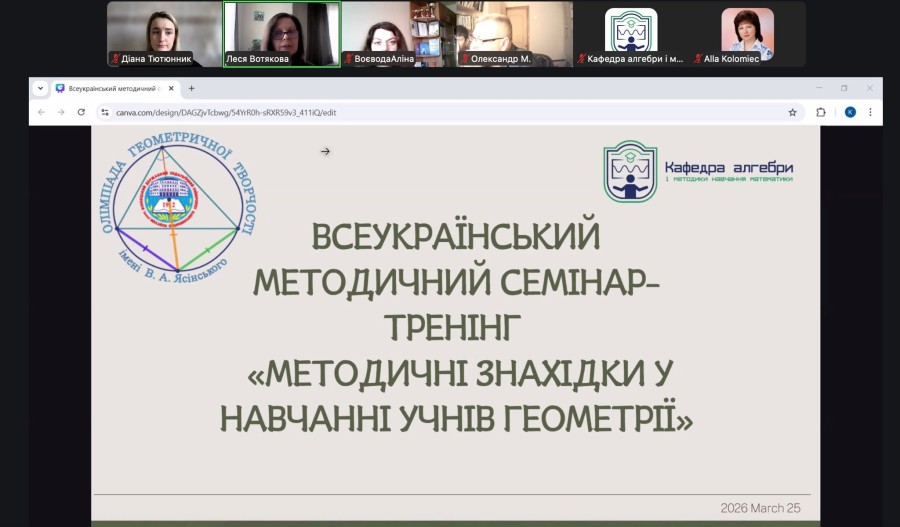Click the slide title ВСЕУКРАЇНСЬКИЙ
Viewport: 900px width, 527px height.
click(456, 236)
